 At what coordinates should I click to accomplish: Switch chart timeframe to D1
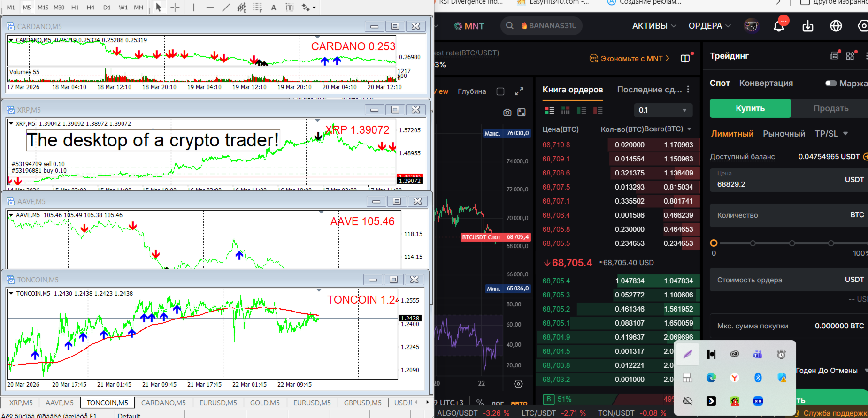point(107,7)
